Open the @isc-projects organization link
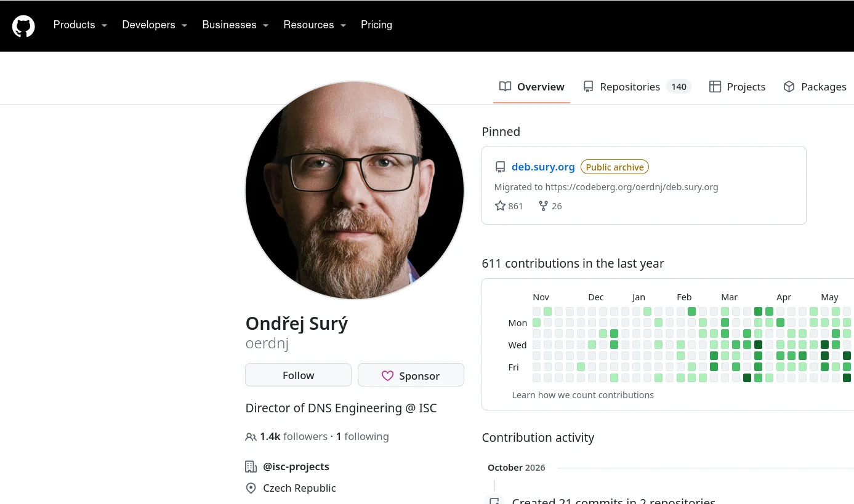The width and height of the screenshot is (854, 504). pyautogui.click(x=296, y=466)
